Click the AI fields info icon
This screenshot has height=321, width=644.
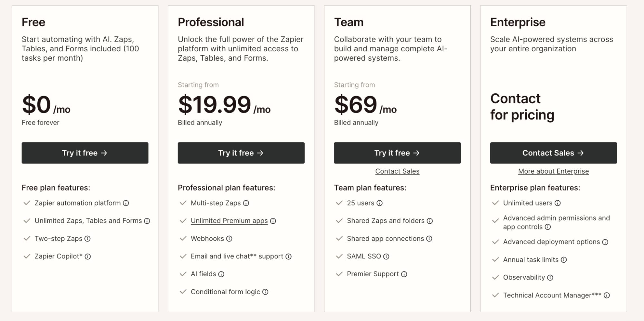pos(221,274)
